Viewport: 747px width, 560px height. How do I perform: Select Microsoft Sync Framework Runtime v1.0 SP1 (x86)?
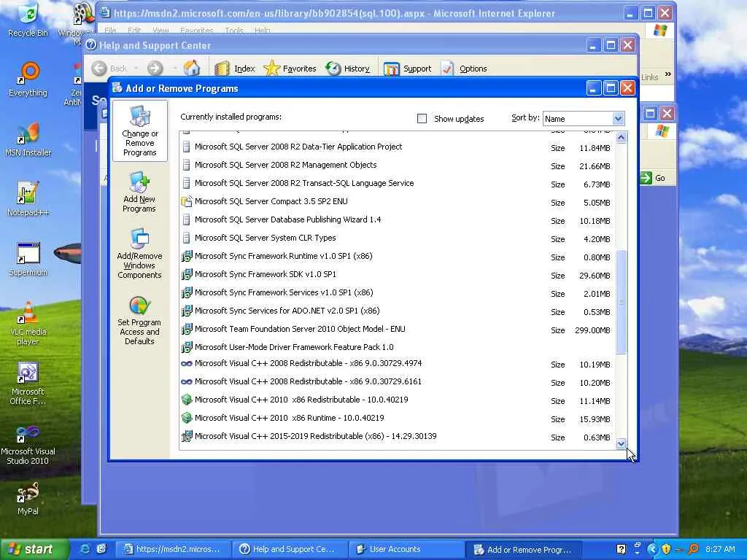pos(396,257)
